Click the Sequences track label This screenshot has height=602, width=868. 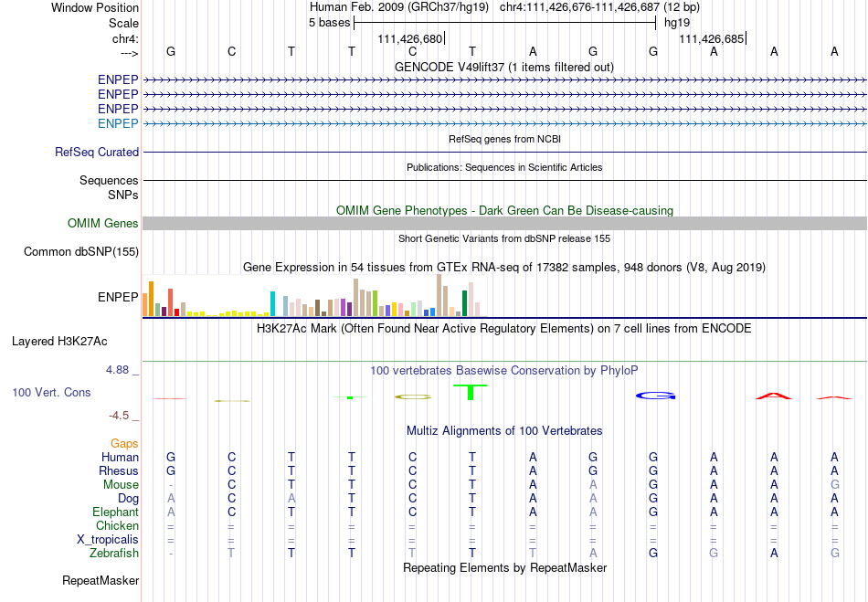[109, 180]
